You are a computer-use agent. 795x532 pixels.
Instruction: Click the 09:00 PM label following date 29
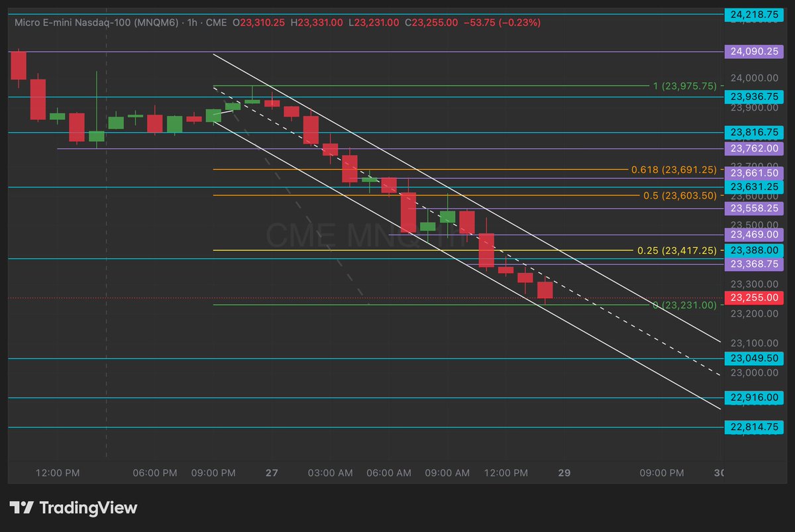point(662,473)
